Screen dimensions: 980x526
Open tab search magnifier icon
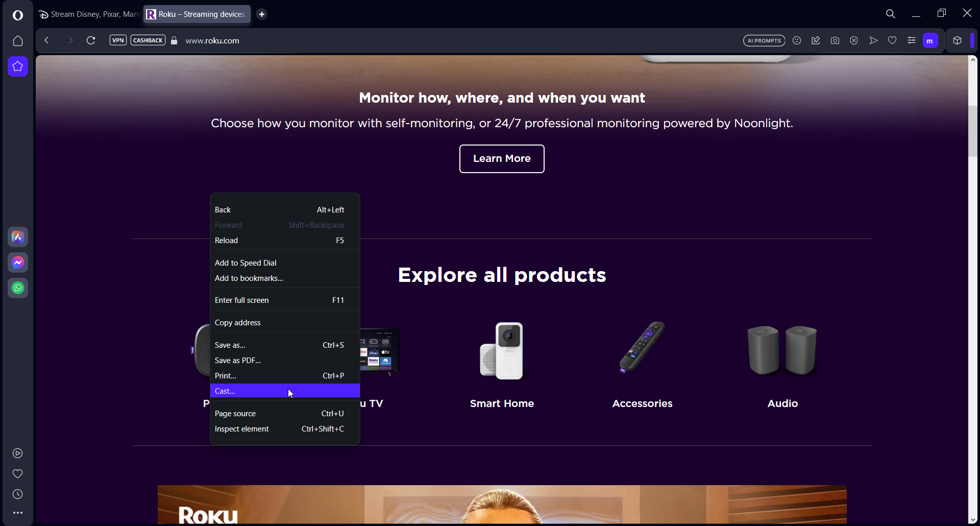pyautogui.click(x=891, y=14)
